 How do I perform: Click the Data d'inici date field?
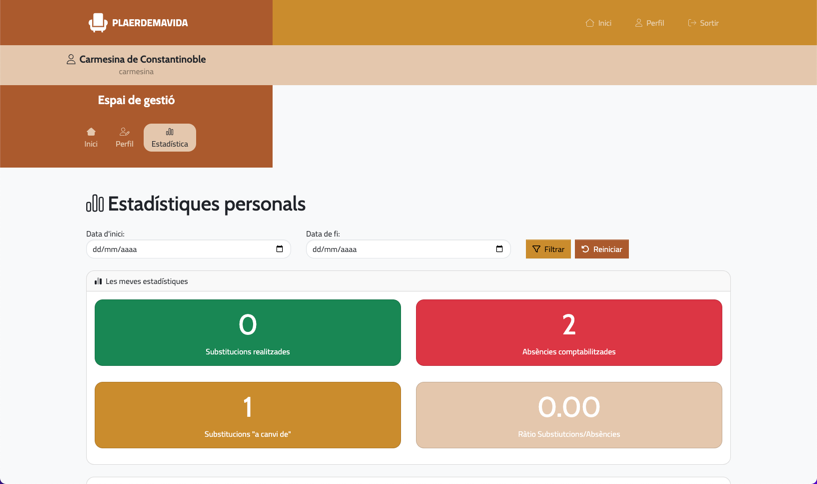coord(180,249)
